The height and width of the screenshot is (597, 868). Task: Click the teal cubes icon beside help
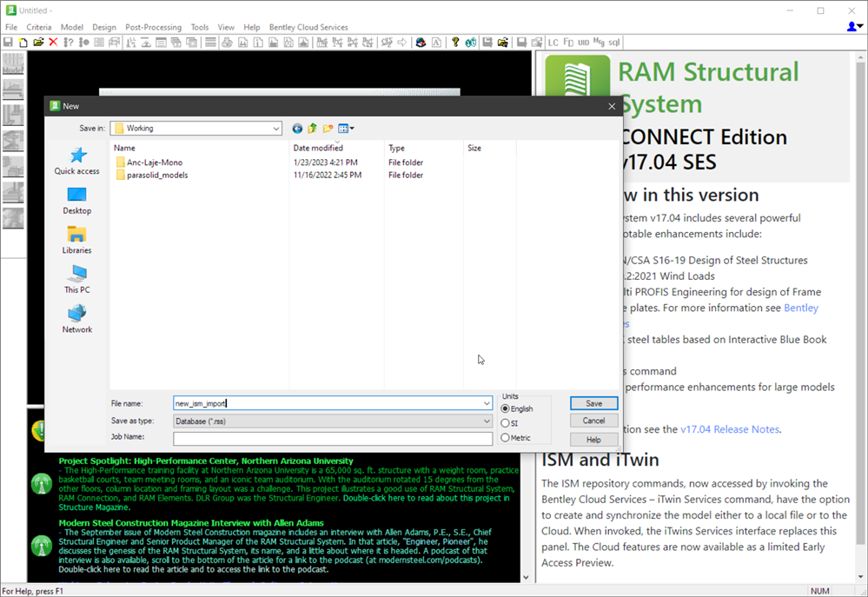click(x=471, y=42)
